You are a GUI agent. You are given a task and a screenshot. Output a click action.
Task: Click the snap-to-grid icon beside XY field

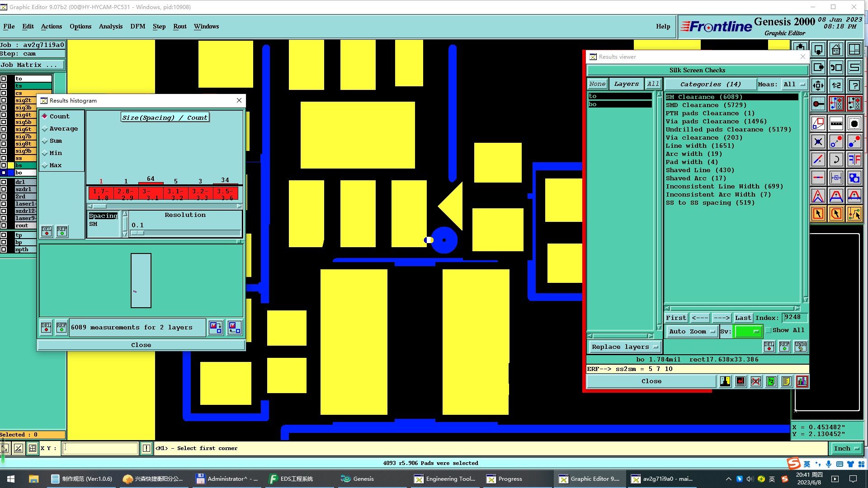(x=33, y=448)
